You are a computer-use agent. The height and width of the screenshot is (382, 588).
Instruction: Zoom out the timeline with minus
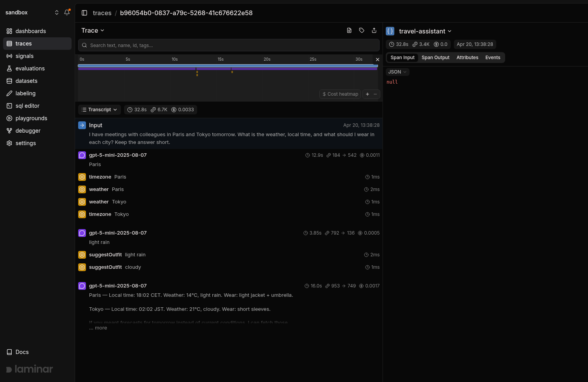tap(375, 94)
